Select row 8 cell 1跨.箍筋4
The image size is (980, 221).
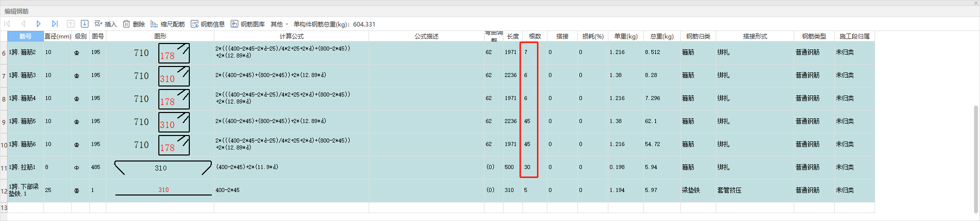[x=25, y=98]
